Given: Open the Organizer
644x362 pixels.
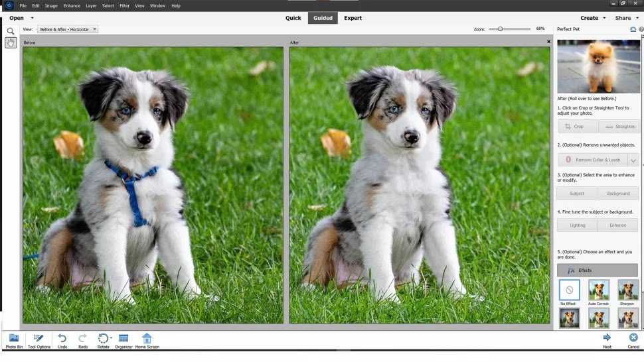Looking at the screenshot, I should 123,339.
